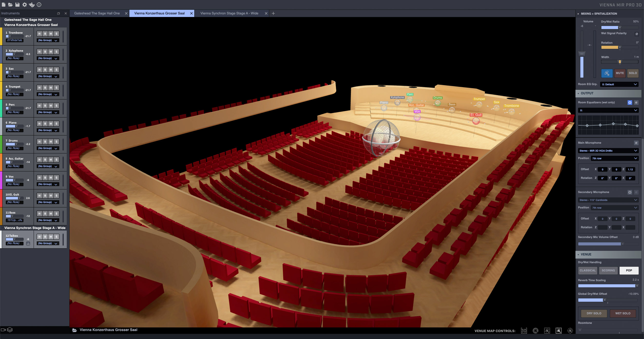Bypass the Piano instrument with B
The image size is (644, 339).
(45, 124)
